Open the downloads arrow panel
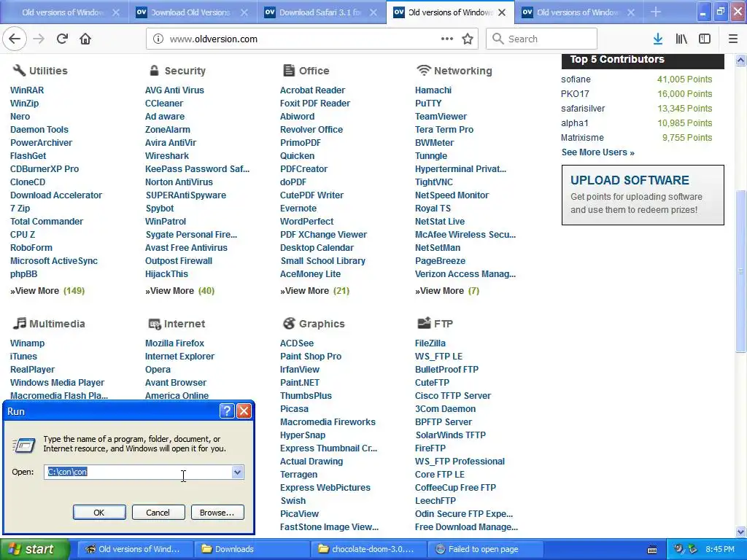The width and height of the screenshot is (747, 560). tap(658, 39)
